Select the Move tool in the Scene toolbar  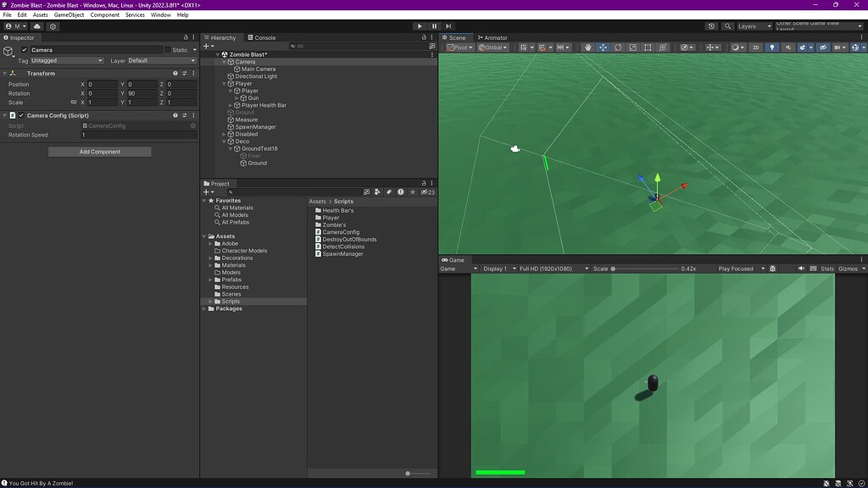pyautogui.click(x=604, y=47)
